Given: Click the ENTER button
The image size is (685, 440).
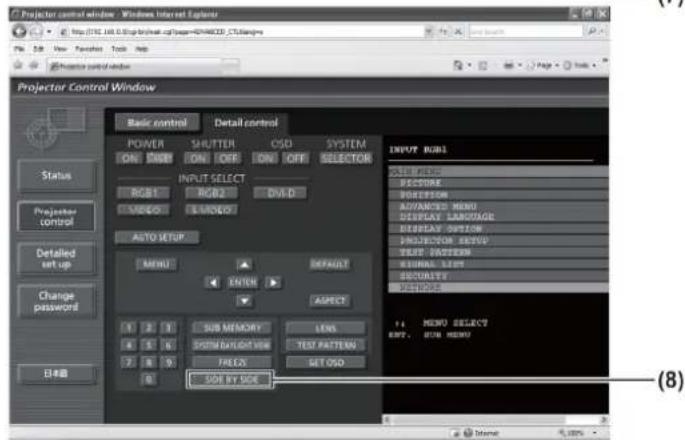Looking at the screenshot, I should [243, 283].
